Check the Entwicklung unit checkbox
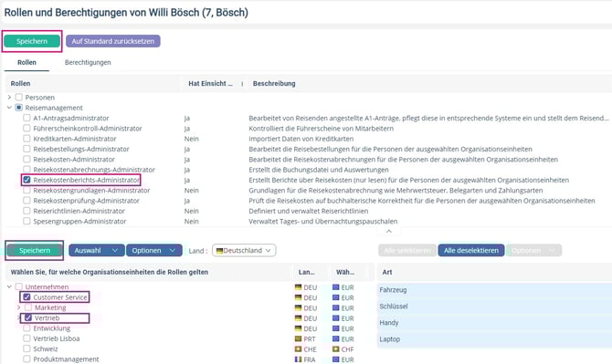Viewport: 612px width, 364px height. point(26,328)
